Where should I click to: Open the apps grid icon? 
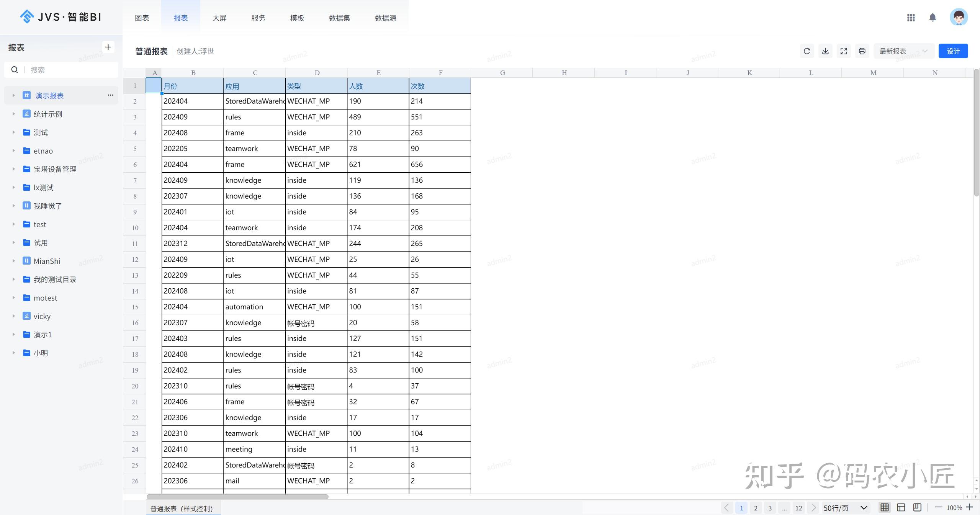click(x=911, y=18)
